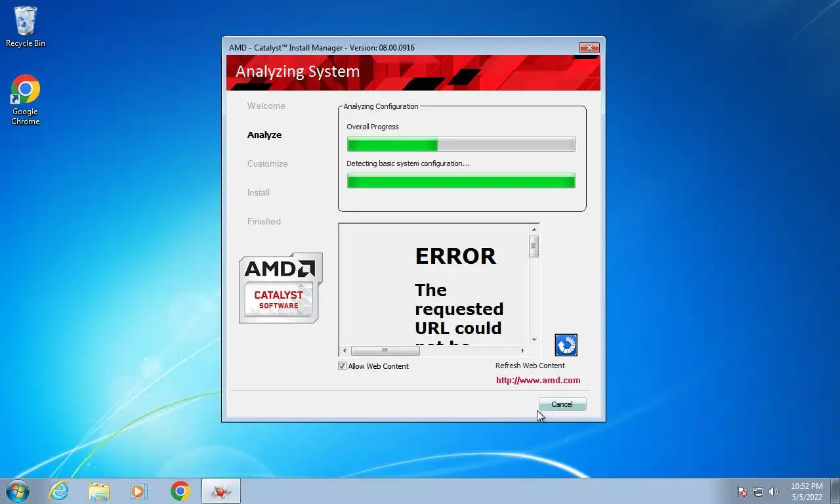Open the Recycle Bin on the desktop

click(26, 27)
